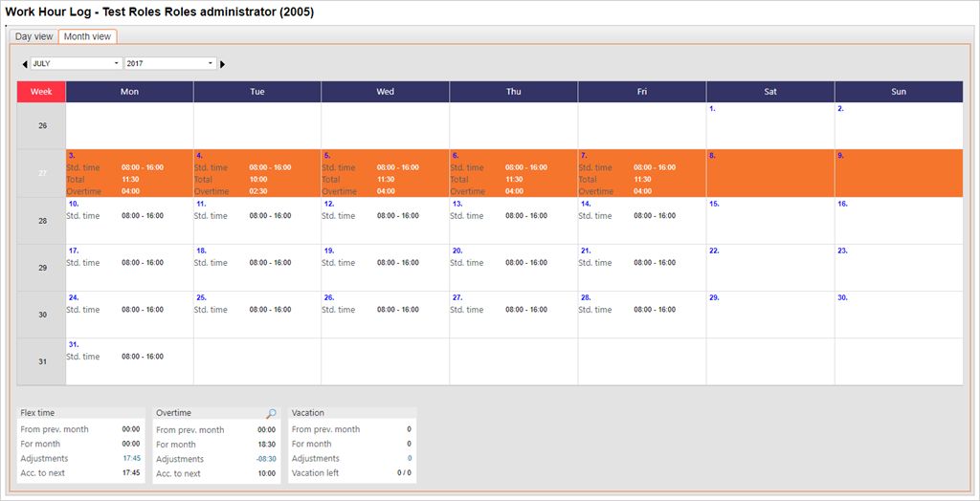Viewport: 980px width, 501px height.
Task: Select week 27 row header
Action: (41, 173)
